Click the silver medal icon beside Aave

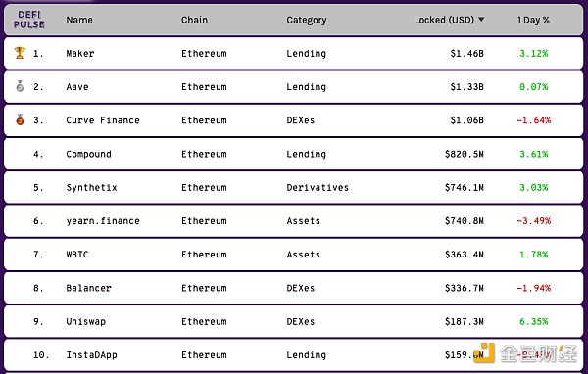20,86
